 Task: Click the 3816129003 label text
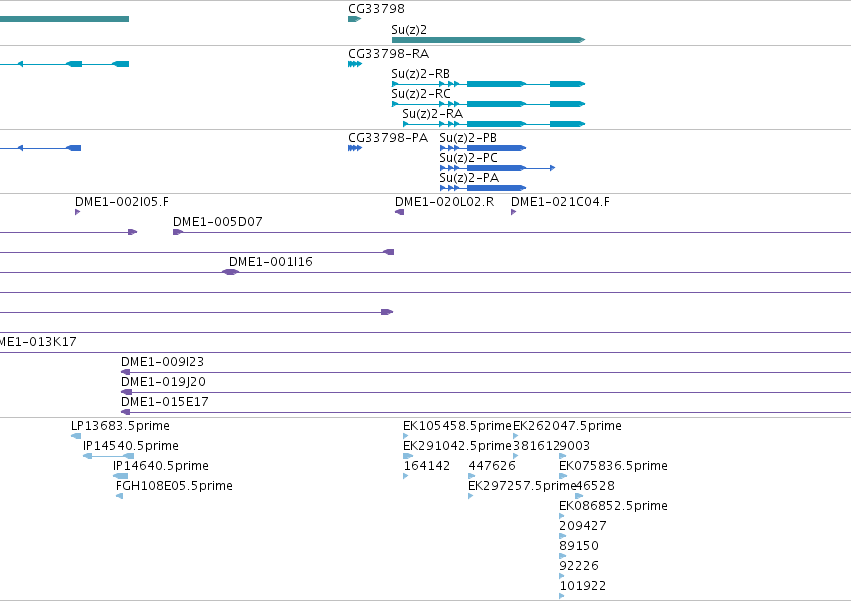pyautogui.click(x=551, y=446)
